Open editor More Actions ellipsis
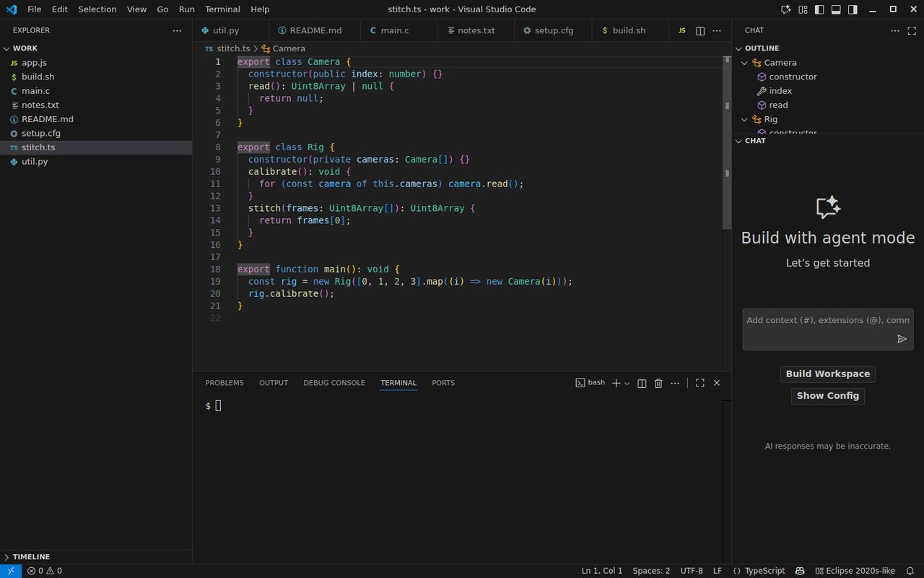 click(717, 31)
